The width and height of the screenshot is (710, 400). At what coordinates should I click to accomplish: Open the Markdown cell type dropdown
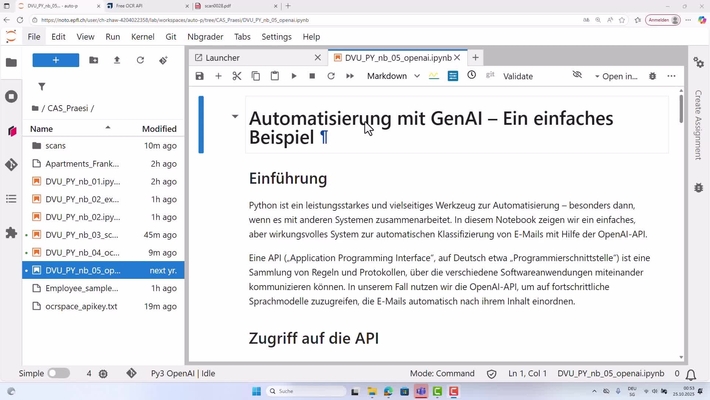[393, 76]
